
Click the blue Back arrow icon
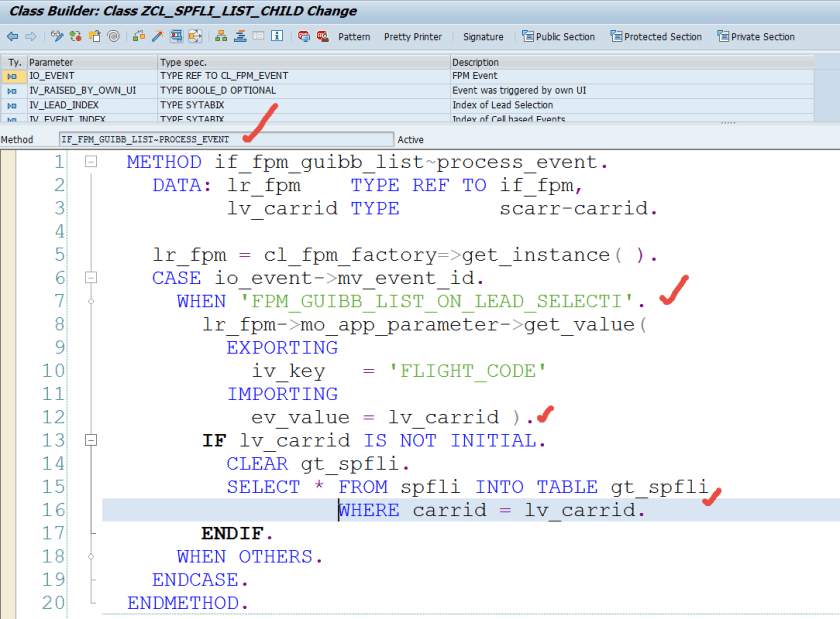pos(12,36)
